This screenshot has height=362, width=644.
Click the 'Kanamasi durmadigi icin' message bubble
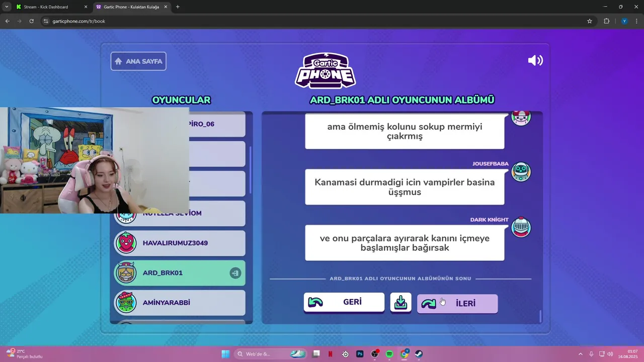point(405,187)
